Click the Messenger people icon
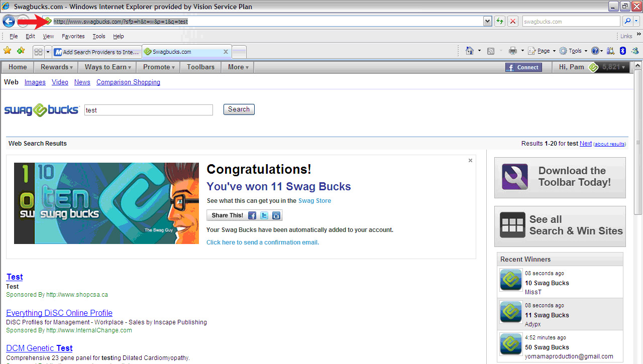This screenshot has width=643, height=364. [x=635, y=51]
